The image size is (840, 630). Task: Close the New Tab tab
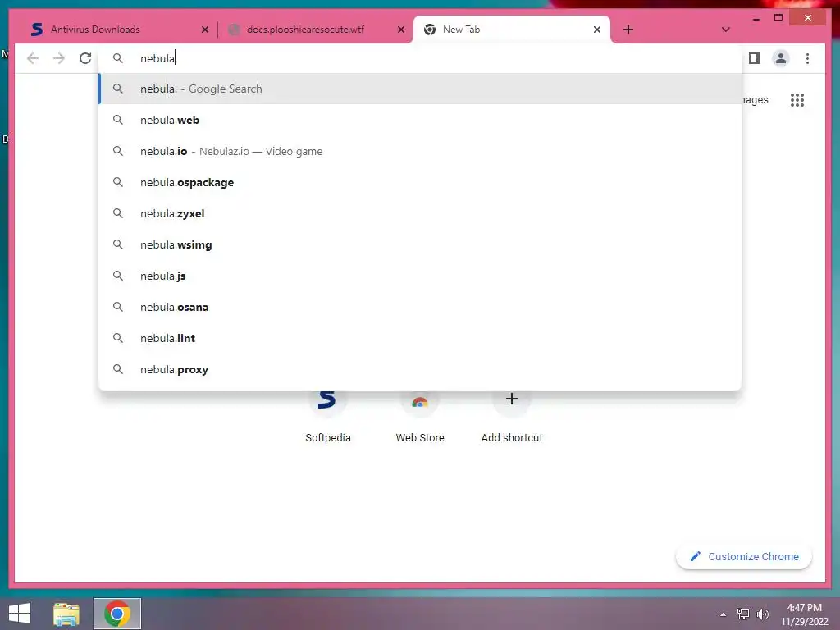597,30
